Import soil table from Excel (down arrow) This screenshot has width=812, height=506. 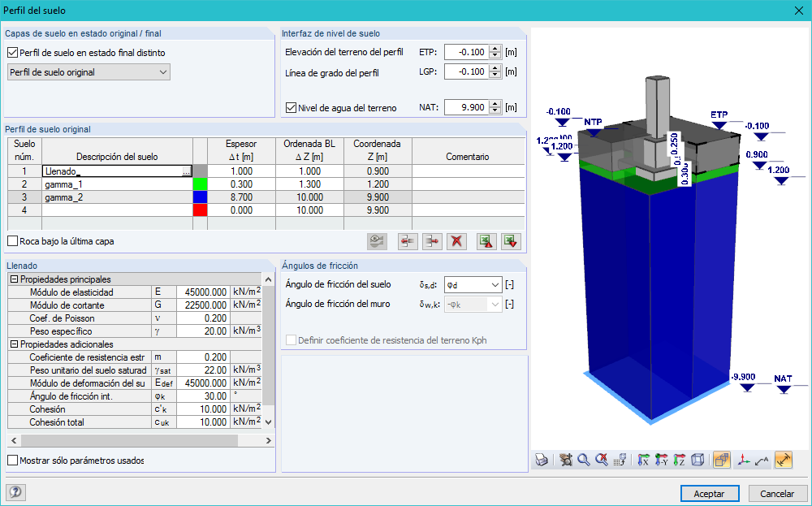511,241
